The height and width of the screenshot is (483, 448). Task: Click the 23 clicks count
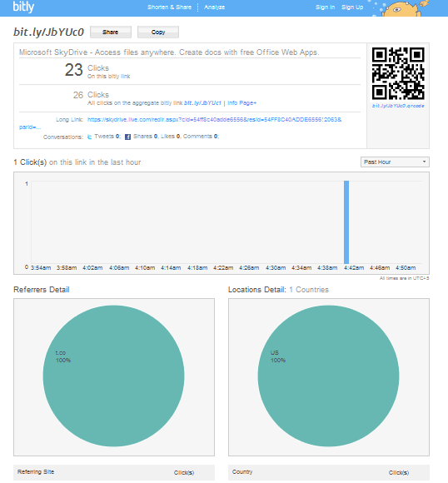[x=73, y=70]
